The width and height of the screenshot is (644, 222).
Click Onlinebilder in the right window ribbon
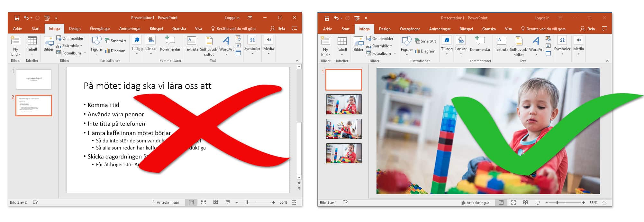point(380,39)
